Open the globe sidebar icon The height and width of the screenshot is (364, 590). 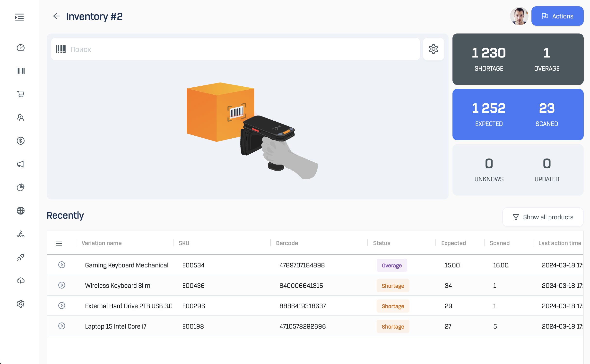click(21, 211)
